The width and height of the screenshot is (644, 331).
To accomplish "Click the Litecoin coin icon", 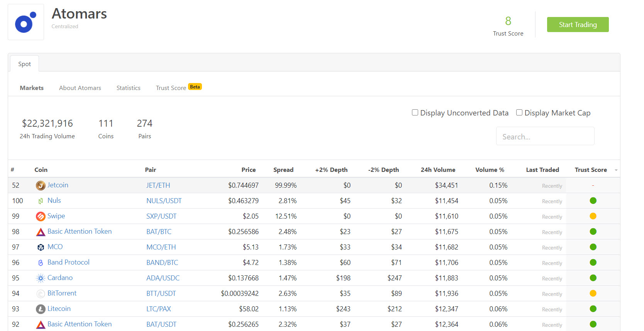I will pyautogui.click(x=41, y=309).
